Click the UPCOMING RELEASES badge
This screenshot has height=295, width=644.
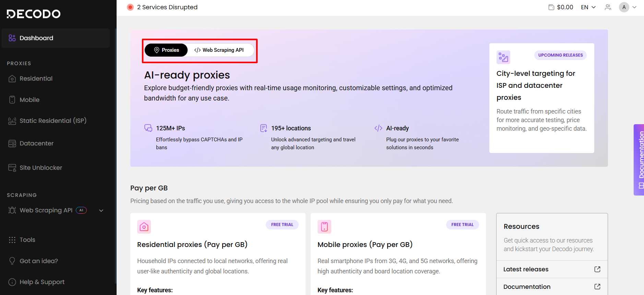tap(560, 55)
